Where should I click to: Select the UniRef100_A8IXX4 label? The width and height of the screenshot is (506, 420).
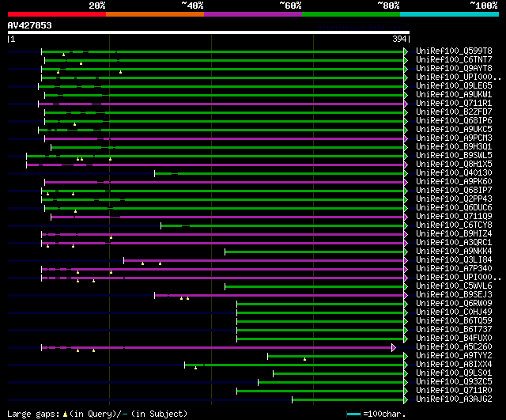454,365
